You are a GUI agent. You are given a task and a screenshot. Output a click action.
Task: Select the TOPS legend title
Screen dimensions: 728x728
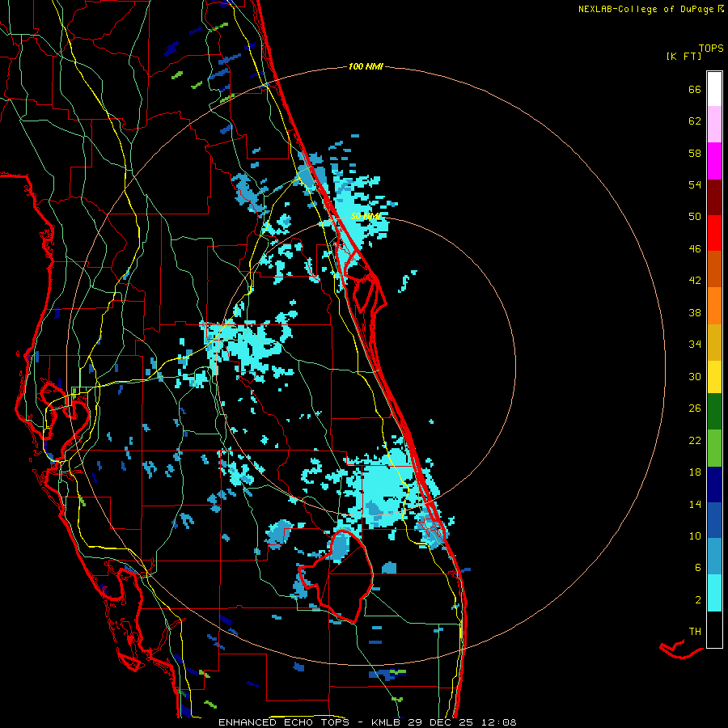pos(711,48)
